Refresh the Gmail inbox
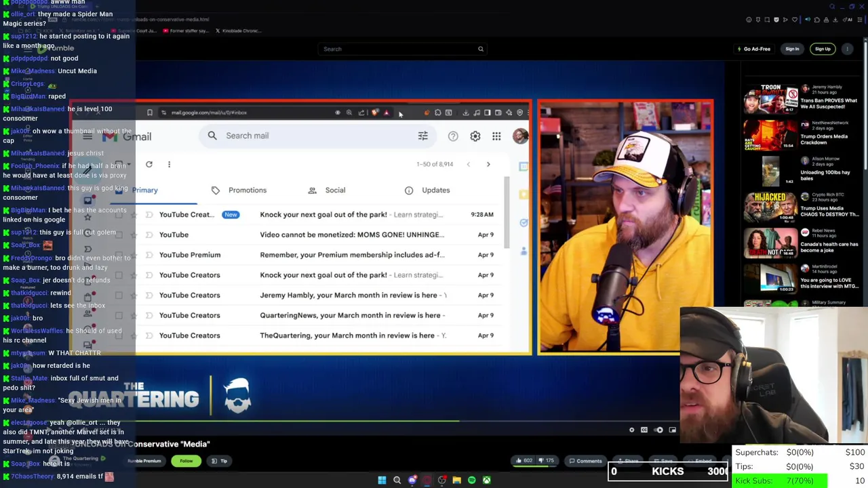 click(x=149, y=164)
